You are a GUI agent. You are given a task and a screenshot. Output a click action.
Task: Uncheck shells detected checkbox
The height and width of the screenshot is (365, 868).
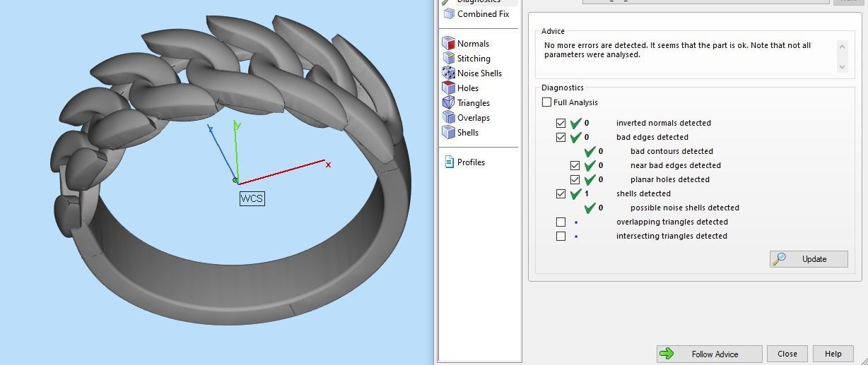point(561,193)
